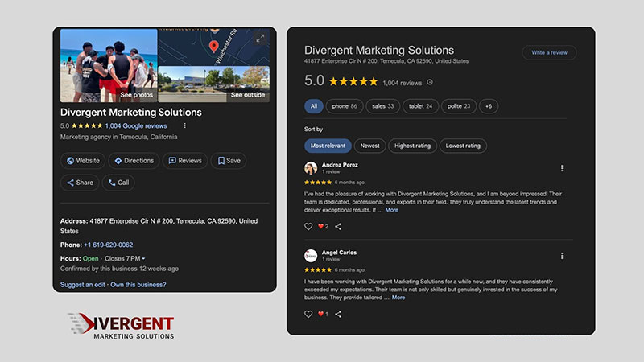
Task: Click the Write a review button
Action: [549, 52]
